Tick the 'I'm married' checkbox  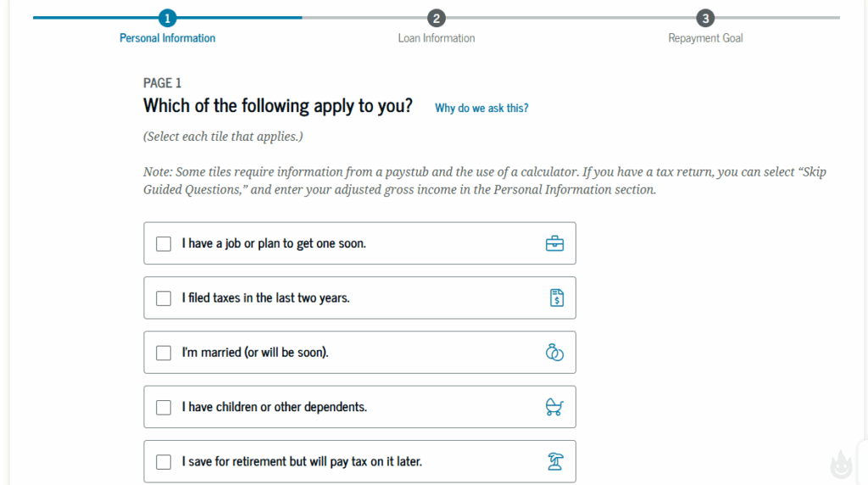(x=164, y=353)
